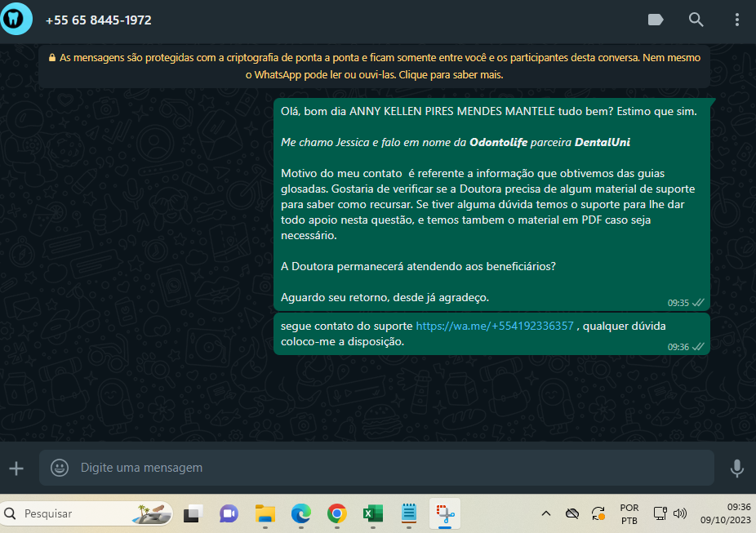This screenshot has height=533, width=756.
Task: Click the 09:35 message timestamp
Action: [x=678, y=303]
